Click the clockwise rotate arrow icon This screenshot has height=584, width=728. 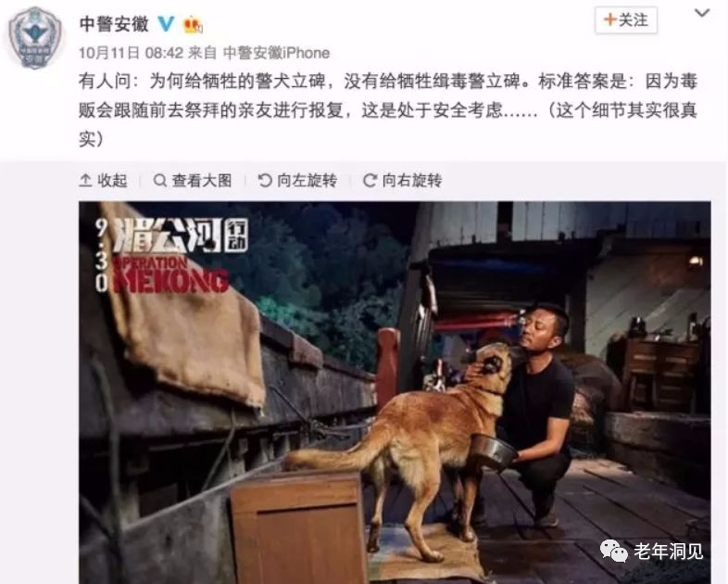pos(370,180)
